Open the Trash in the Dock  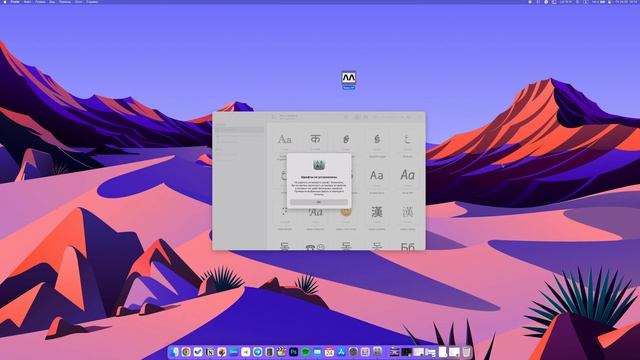467,352
